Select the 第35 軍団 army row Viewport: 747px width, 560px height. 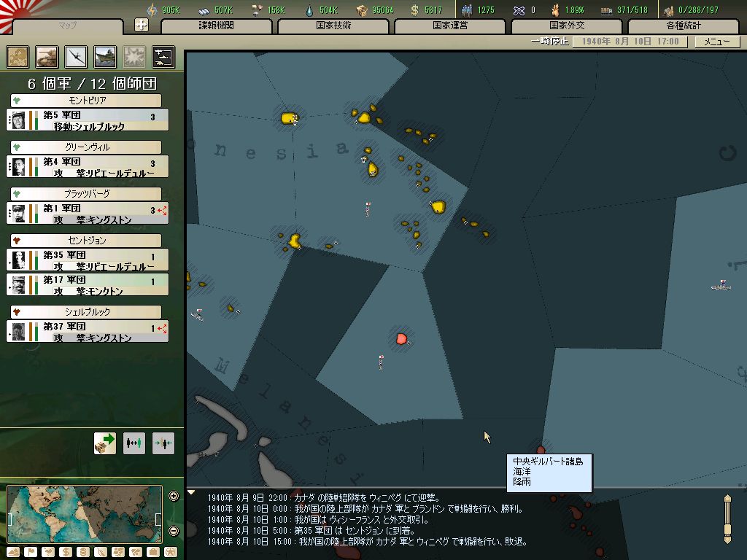(88, 260)
